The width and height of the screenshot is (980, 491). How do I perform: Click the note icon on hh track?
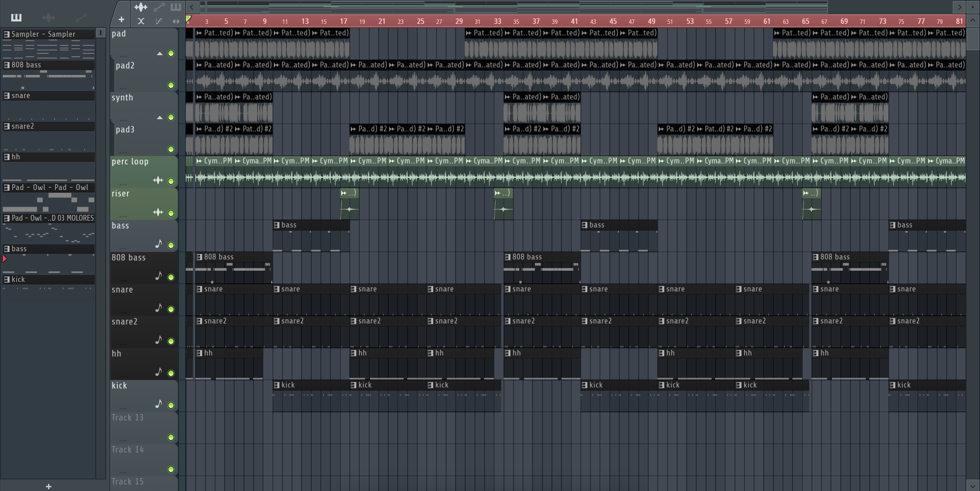coord(159,371)
